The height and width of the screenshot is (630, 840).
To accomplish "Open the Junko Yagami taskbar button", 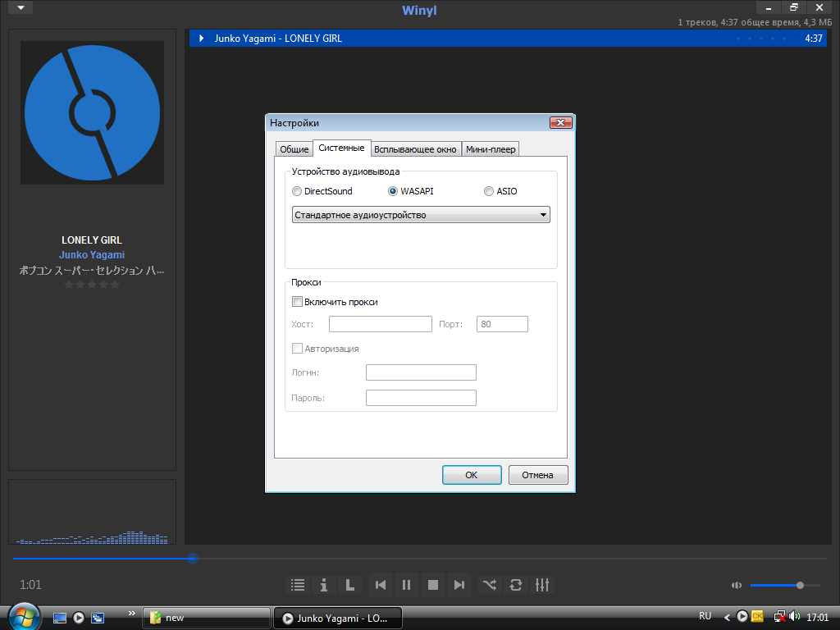I will 338,618.
